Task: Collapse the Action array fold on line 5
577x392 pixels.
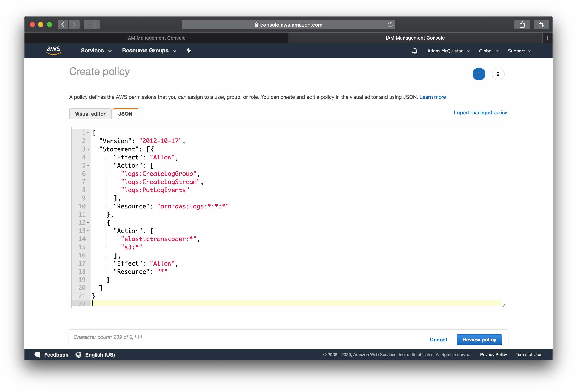Action: tap(88, 165)
